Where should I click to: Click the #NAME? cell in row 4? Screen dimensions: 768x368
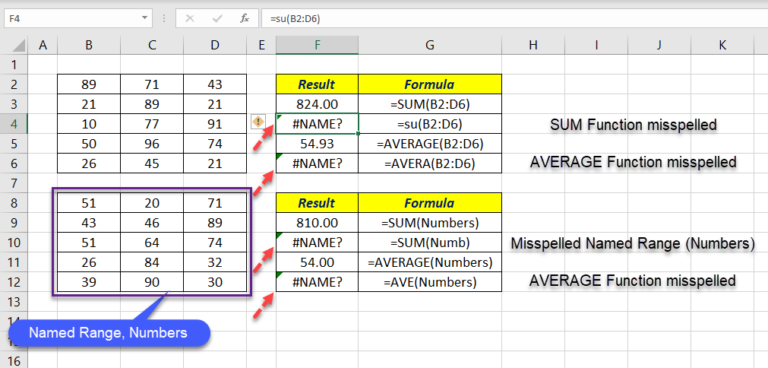coord(317,124)
